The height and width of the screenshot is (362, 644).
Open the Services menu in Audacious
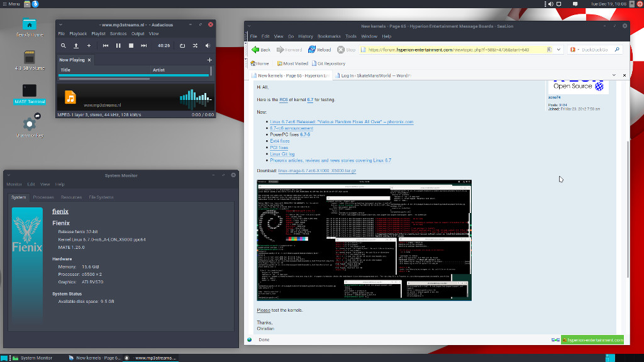pos(118,34)
